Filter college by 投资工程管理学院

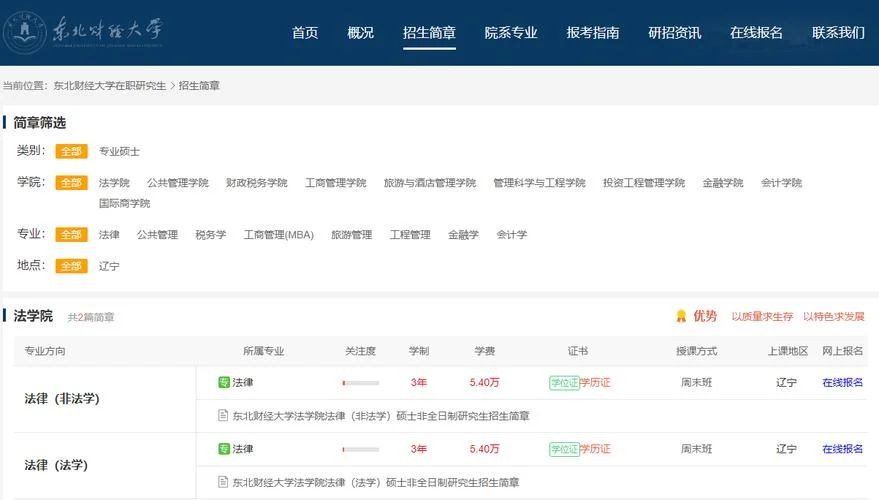point(644,183)
